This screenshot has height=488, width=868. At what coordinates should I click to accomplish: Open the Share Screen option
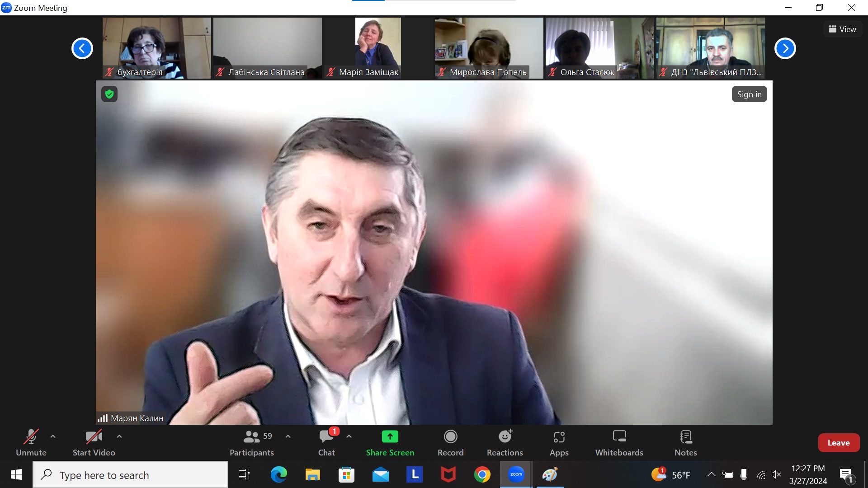point(390,442)
